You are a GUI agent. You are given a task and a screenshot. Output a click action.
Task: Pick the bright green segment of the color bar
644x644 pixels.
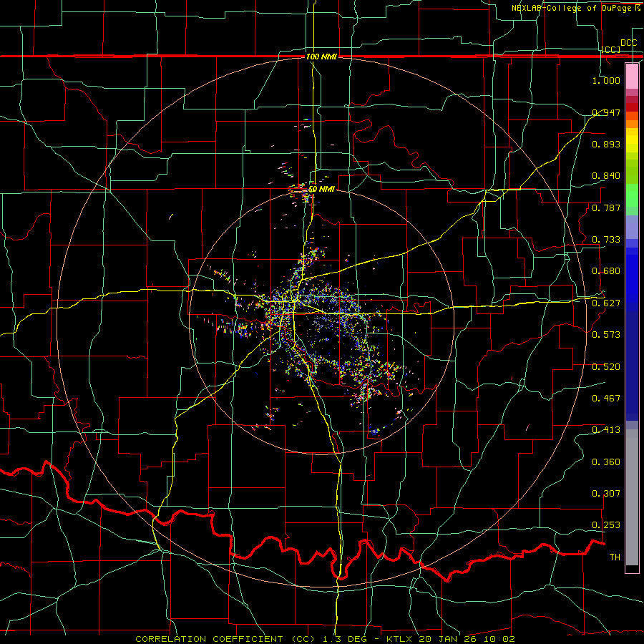click(x=632, y=195)
